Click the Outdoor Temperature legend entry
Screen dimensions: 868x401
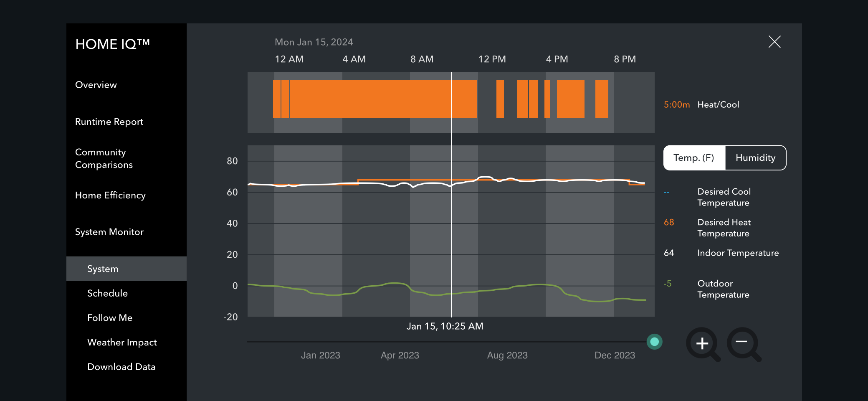[x=723, y=289]
